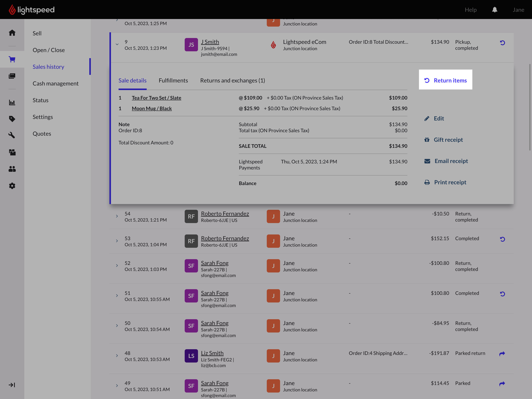The image size is (532, 399).
Task: Click the wrench Services sidebar icon
Action: pyautogui.click(x=12, y=135)
